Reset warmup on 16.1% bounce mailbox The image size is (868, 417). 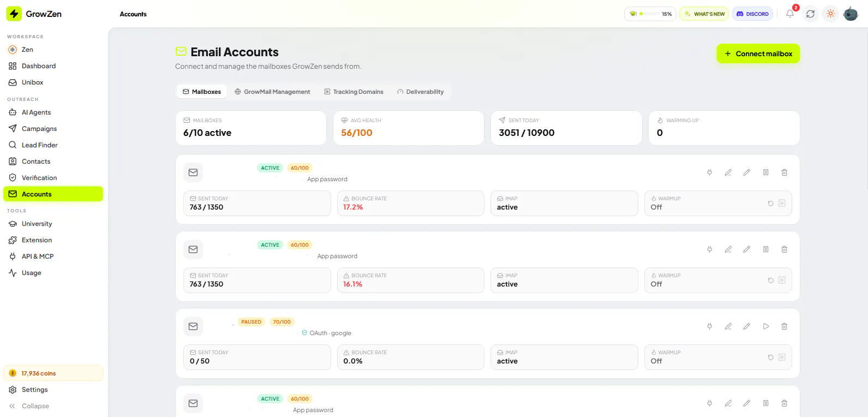coord(771,281)
